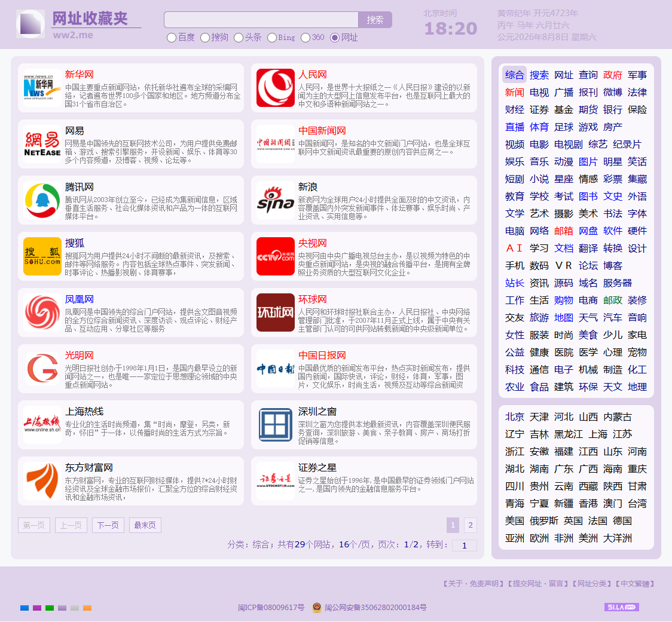Click the police badge icon beside 闽公网安备
Screen dimensions: 672x622
[317, 608]
